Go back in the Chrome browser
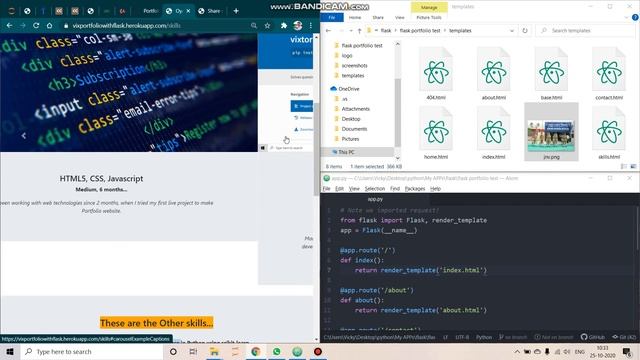The image size is (640, 360). (x=9, y=25)
